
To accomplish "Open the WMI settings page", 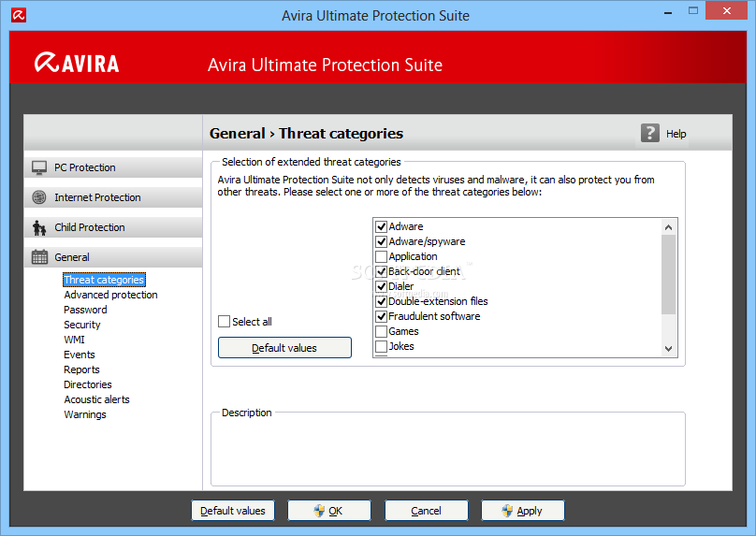I will (x=74, y=340).
